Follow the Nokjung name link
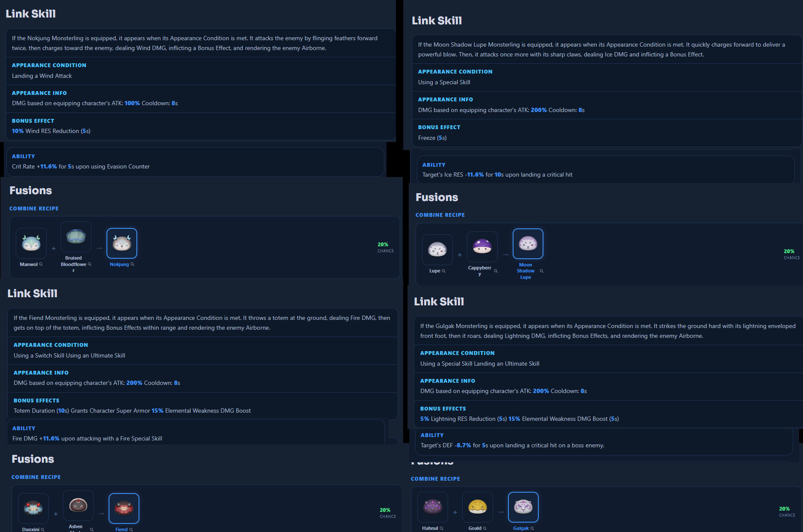The width and height of the screenshot is (803, 532). click(x=119, y=264)
